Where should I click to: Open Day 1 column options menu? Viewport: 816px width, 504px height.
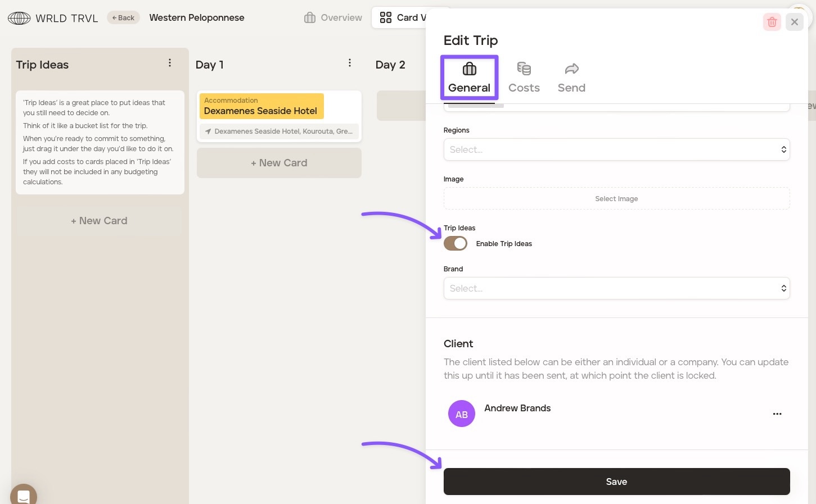tap(350, 63)
